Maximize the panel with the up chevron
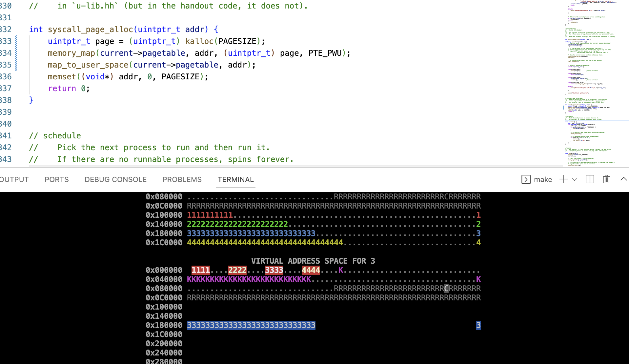629x364 pixels. (x=623, y=179)
